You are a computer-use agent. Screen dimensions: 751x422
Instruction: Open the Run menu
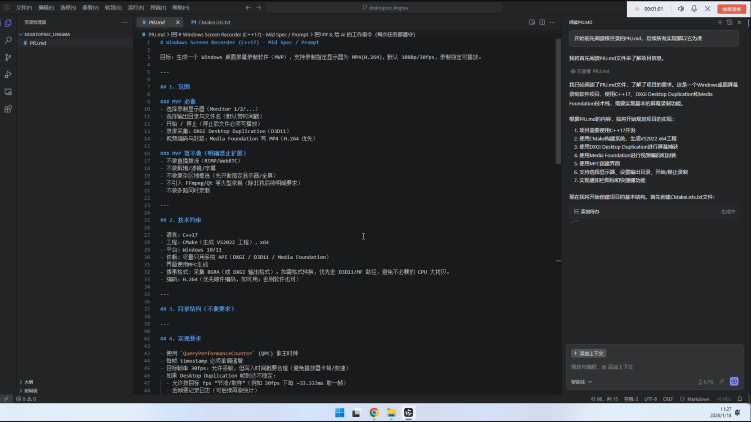[136, 8]
